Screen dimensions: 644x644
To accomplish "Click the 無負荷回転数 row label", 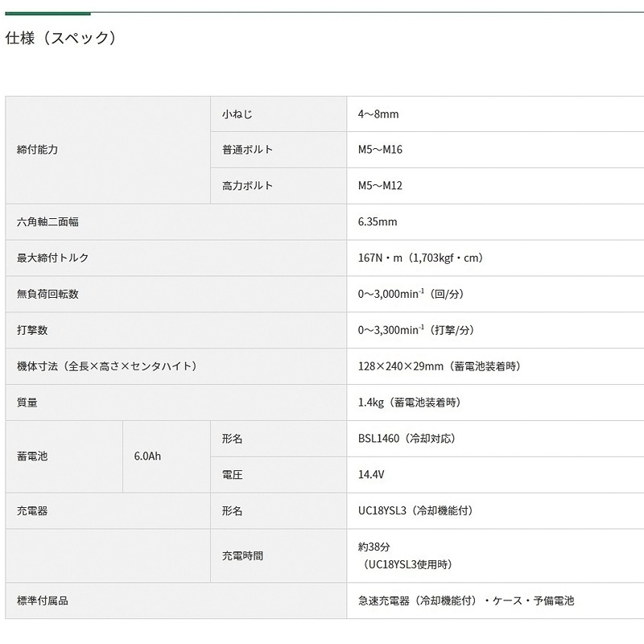I will pos(47,294).
